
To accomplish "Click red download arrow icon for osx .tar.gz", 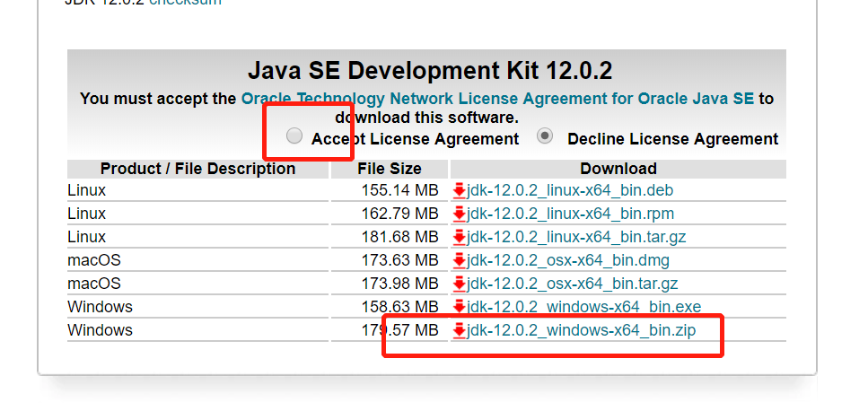I will point(459,284).
